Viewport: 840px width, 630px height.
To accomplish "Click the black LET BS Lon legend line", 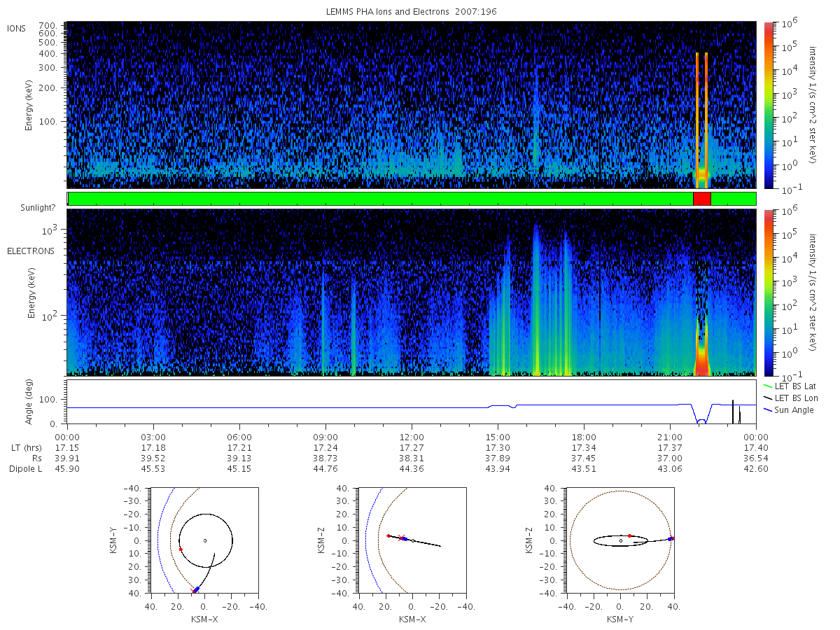I will coord(769,398).
